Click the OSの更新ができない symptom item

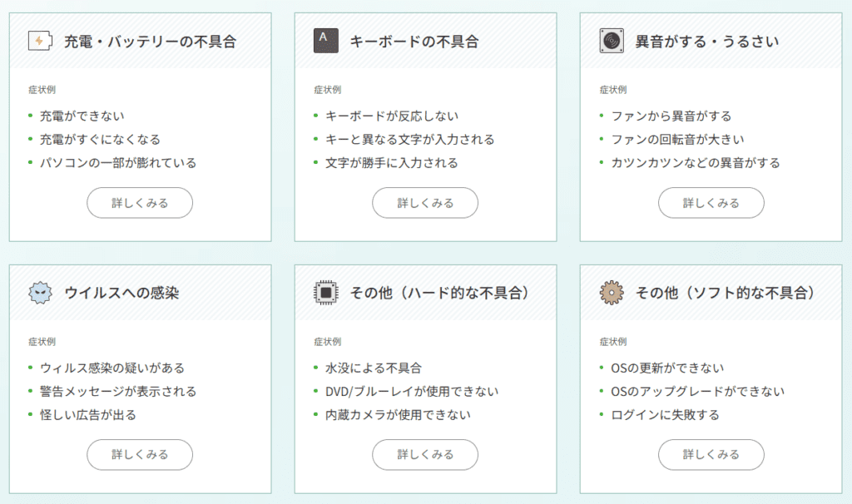(667, 368)
